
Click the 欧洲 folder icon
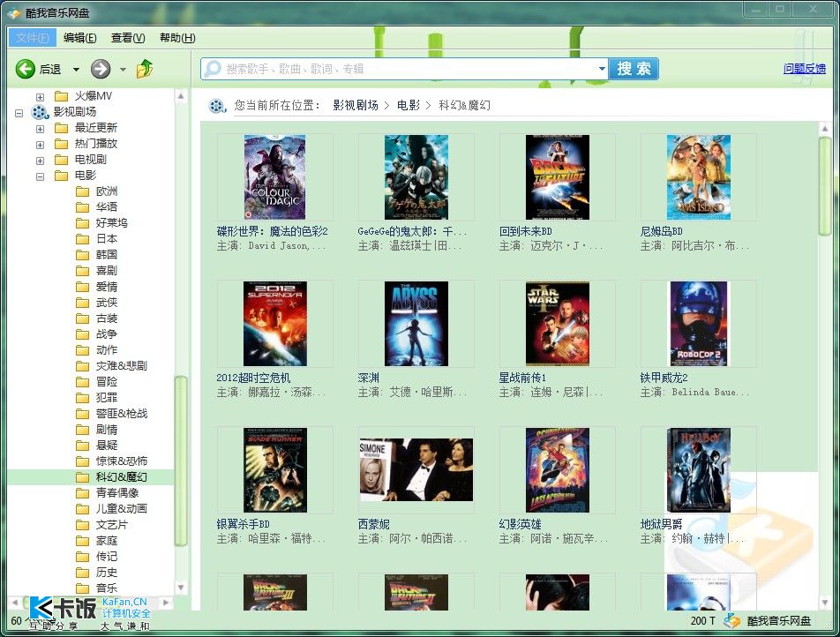coord(83,191)
